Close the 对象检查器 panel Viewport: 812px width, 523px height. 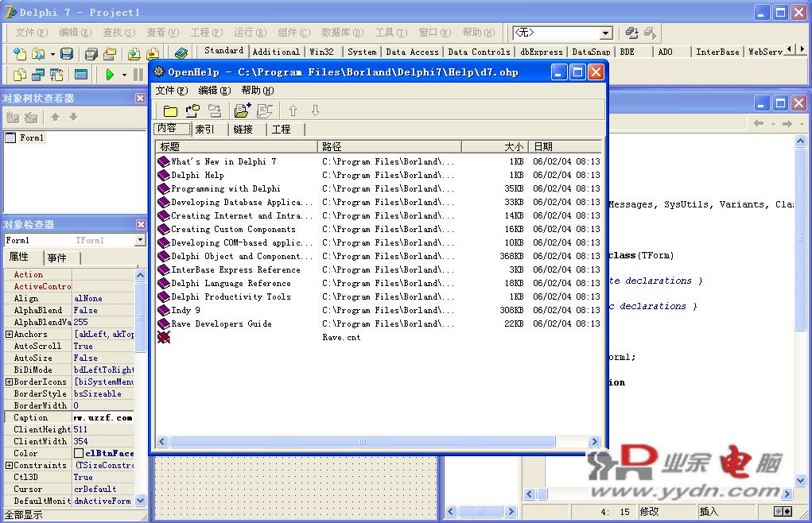(x=141, y=224)
